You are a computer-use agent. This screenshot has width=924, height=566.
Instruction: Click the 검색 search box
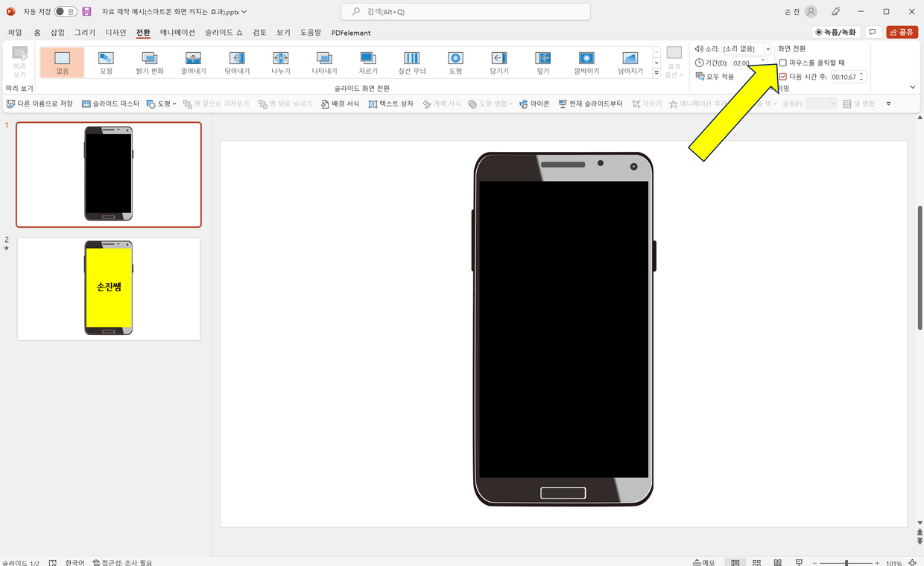[466, 12]
